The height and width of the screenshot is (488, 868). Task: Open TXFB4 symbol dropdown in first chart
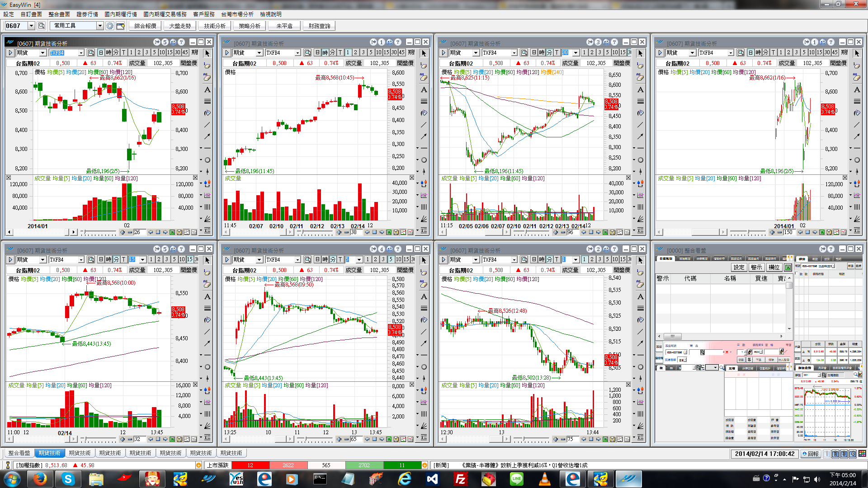pyautogui.click(x=81, y=53)
